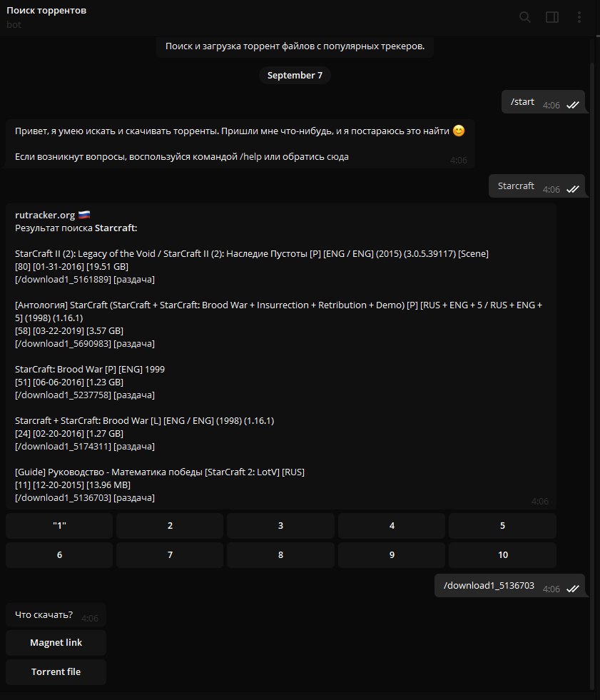Image resolution: width=600 pixels, height=700 pixels.
Task: Toggle the right sidebar panel icon
Action: tap(552, 17)
